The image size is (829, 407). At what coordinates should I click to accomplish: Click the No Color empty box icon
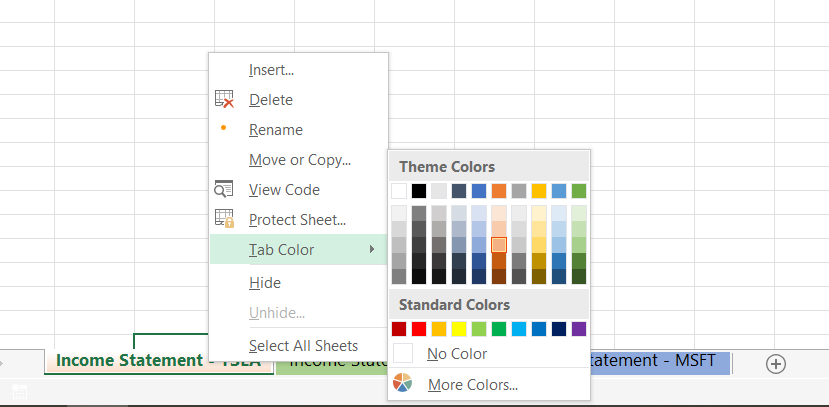[404, 354]
